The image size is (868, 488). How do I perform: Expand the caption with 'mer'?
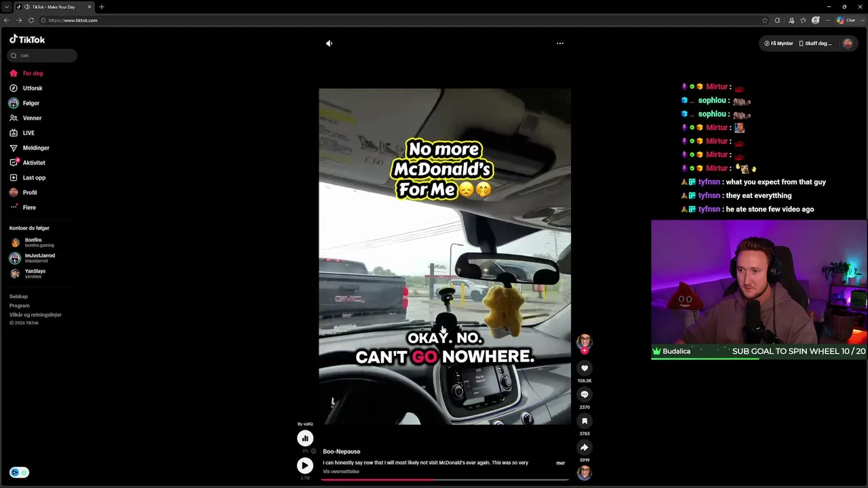tap(561, 463)
